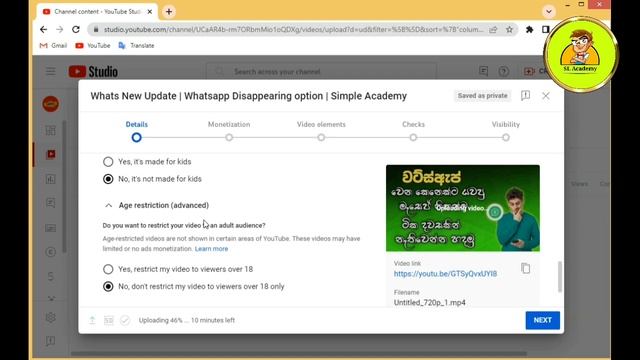Screen dimensions: 640x360
Task: Click the 'Search across your channel' field
Action: tap(321, 71)
